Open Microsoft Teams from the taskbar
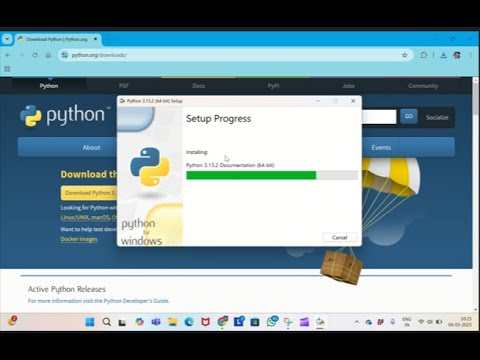480x360 pixels. (x=156, y=322)
